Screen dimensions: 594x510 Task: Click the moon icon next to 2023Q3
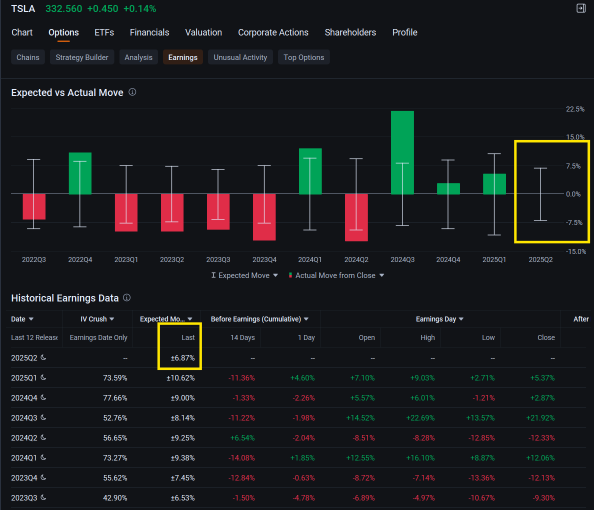pyautogui.click(x=43, y=497)
